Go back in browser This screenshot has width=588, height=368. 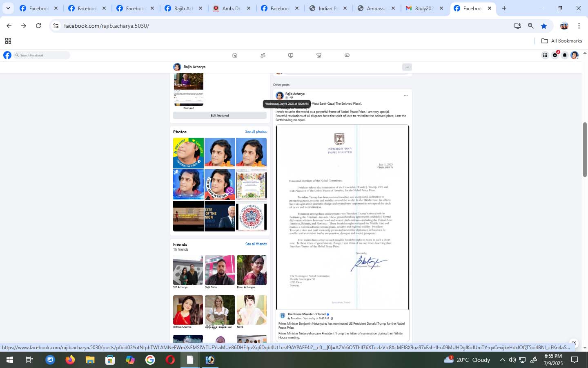[x=9, y=26]
